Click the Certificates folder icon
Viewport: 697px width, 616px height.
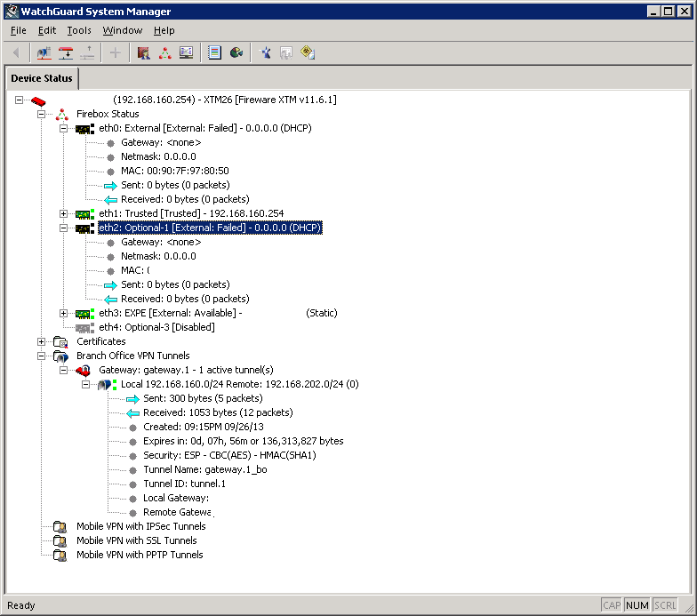pyautogui.click(x=60, y=341)
